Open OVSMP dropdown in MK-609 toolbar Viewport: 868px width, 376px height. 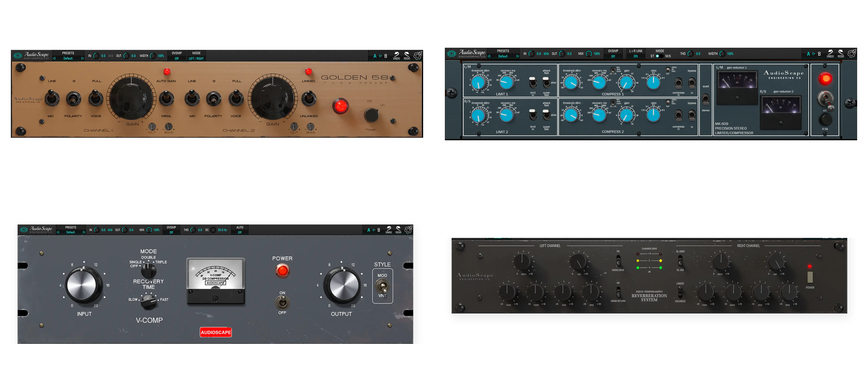pos(613,54)
